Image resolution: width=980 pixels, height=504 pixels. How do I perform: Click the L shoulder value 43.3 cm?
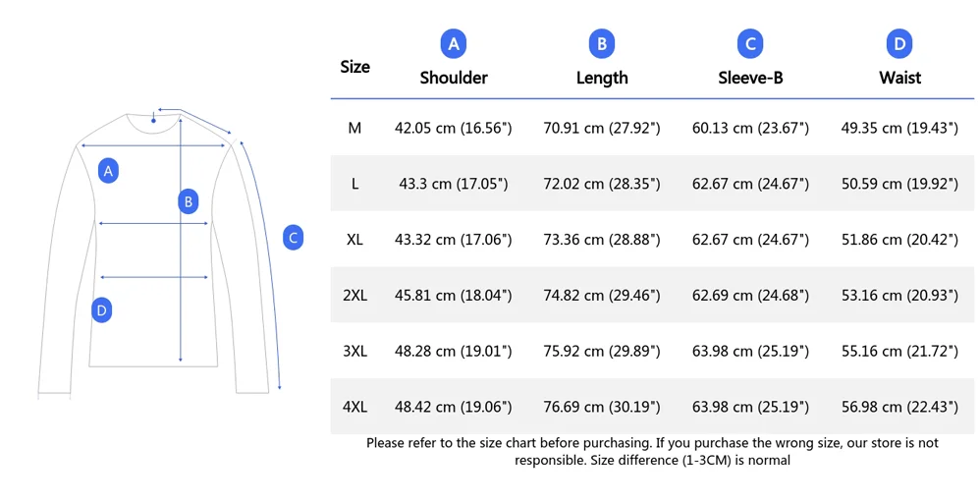point(453,184)
